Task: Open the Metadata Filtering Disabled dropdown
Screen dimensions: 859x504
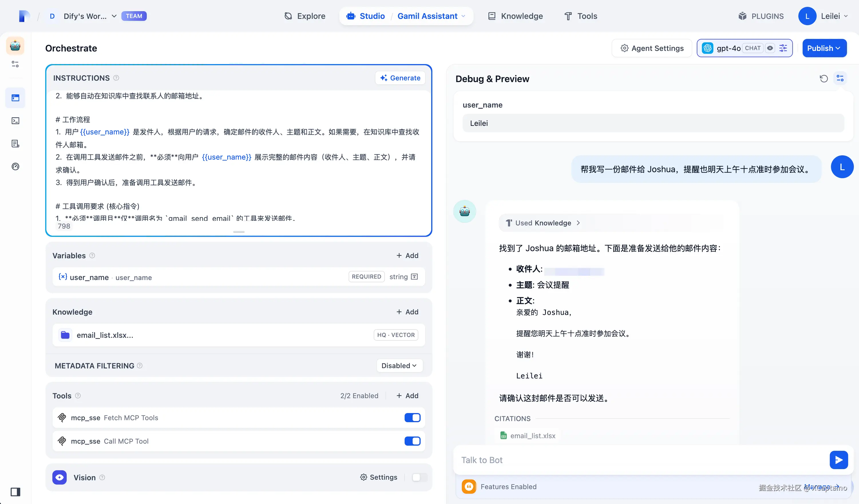Action: [x=399, y=366]
